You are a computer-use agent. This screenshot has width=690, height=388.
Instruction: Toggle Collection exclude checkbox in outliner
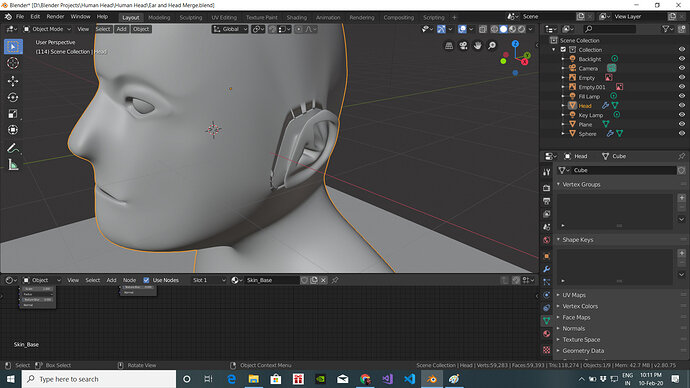(563, 50)
